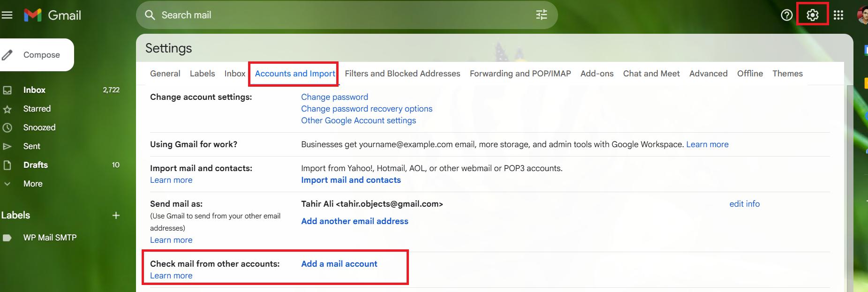Open Filters and Blocked Addresses tab

(402, 74)
